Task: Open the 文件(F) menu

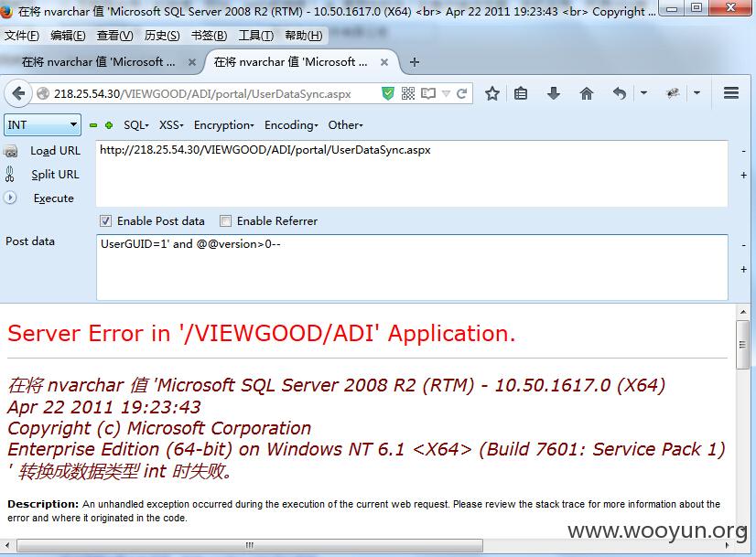Action: point(22,36)
